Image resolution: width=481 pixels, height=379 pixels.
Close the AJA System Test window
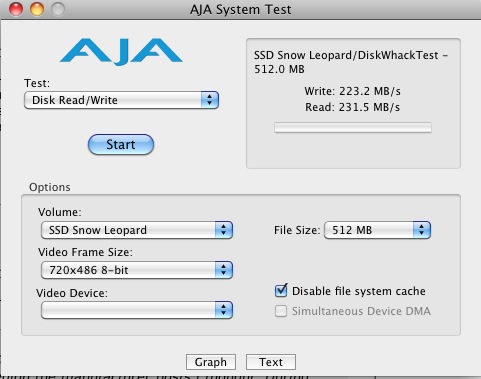(16, 9)
